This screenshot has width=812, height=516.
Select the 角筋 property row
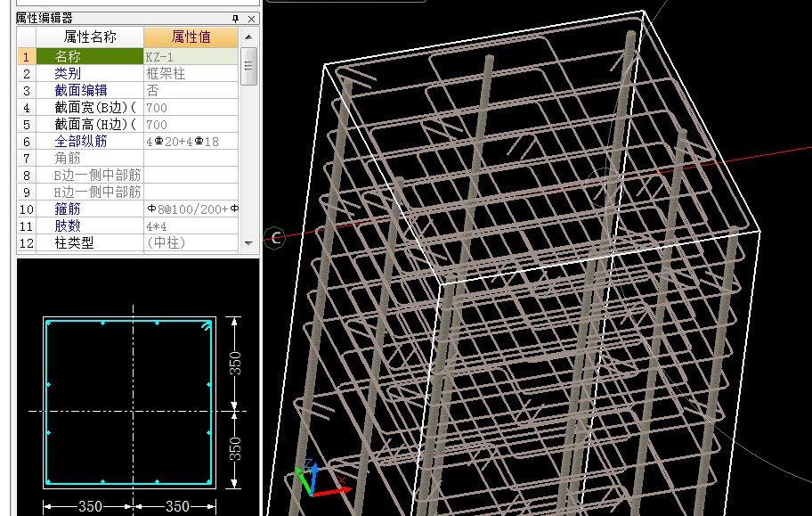(x=90, y=158)
